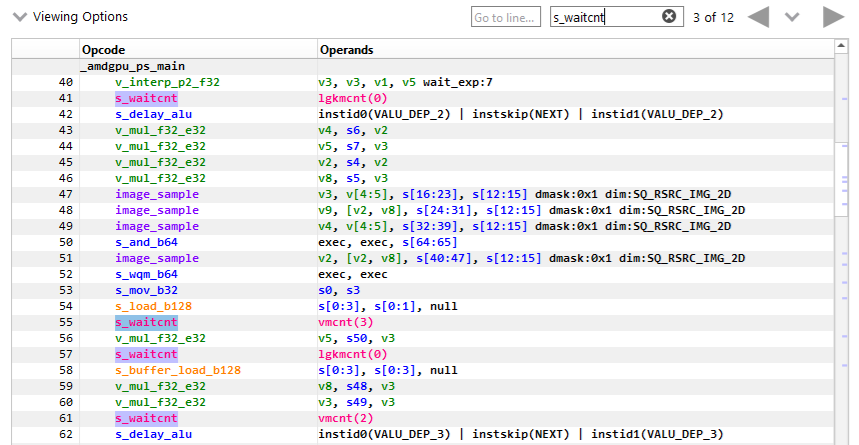Click s_buffer_load_b128 opcode on line 58
The width and height of the screenshot is (859, 445).
[178, 370]
